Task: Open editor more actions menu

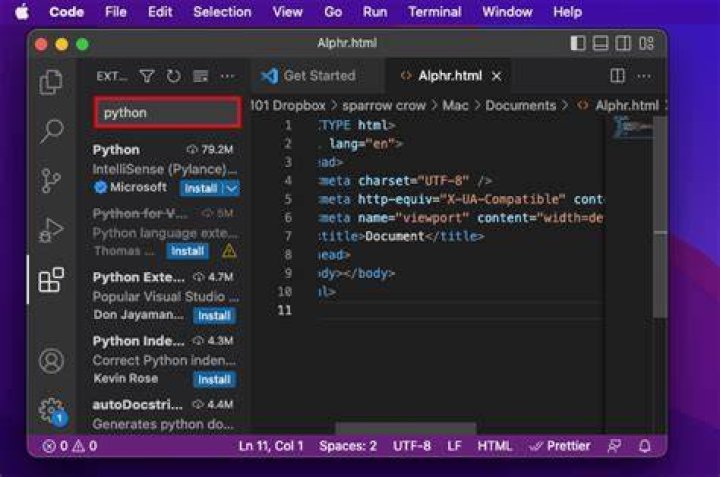Action: 644,76
